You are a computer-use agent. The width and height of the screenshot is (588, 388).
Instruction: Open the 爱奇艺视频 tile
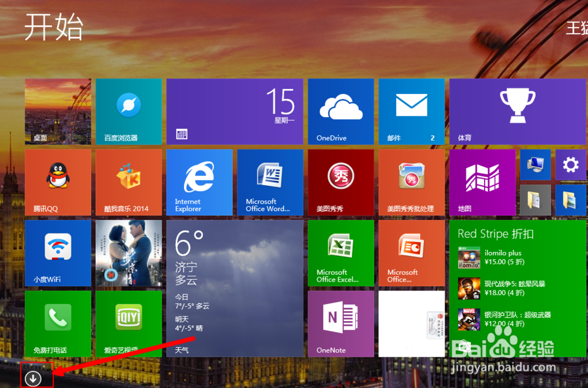[x=128, y=323]
